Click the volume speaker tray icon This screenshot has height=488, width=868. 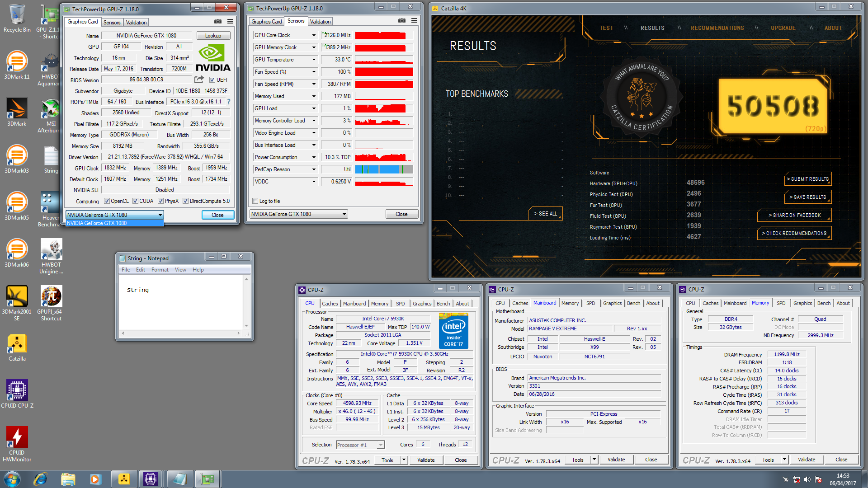coord(807,479)
